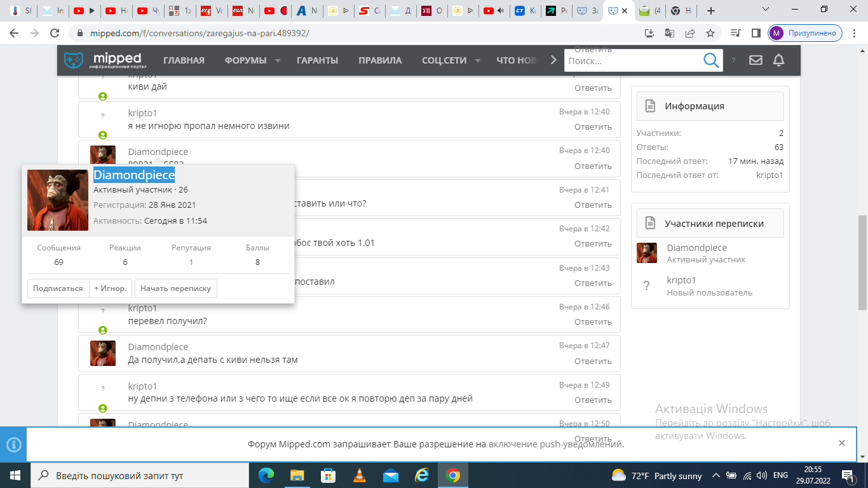Expand the СОЦ.СЕТИ dropdown arrow
Viewport: 868px width, 488px height.
tap(477, 61)
